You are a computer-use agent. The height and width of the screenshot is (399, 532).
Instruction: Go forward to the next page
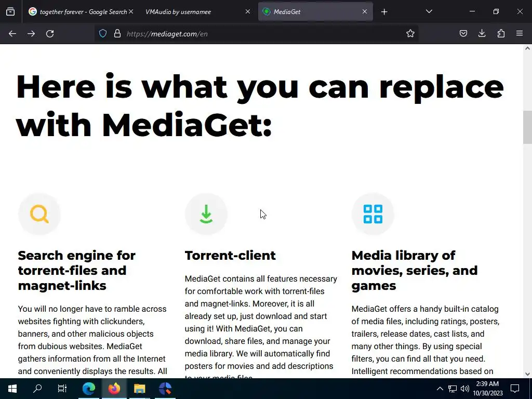(31, 34)
